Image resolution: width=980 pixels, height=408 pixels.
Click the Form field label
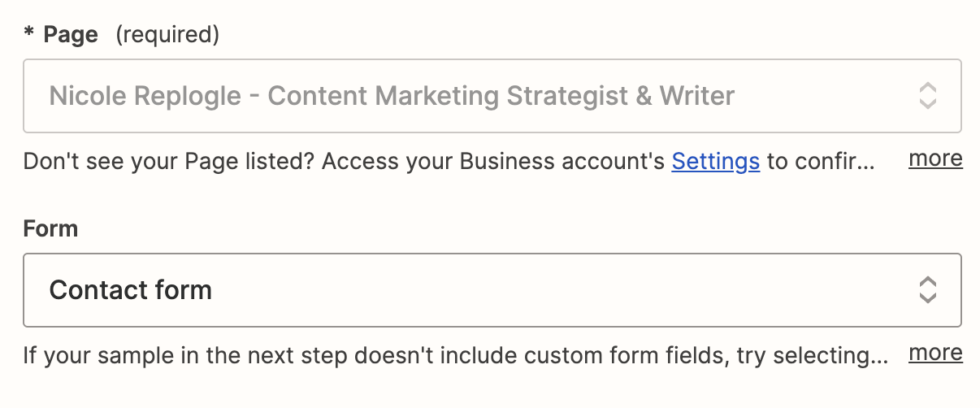tap(50, 228)
